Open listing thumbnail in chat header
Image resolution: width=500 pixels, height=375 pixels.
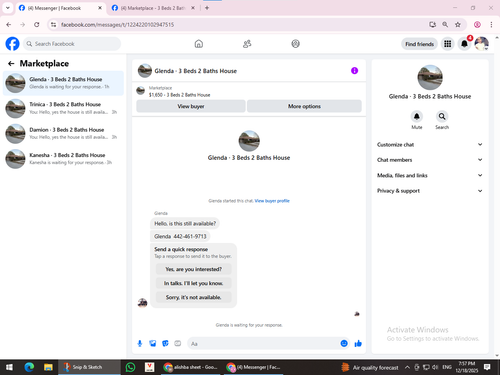point(145,71)
